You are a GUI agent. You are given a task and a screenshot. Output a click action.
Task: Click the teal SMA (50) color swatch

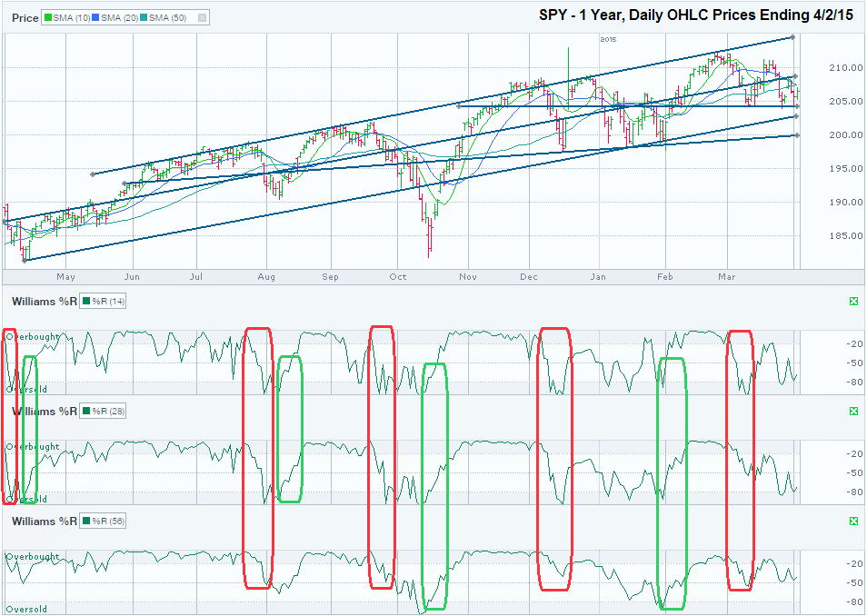click(144, 18)
